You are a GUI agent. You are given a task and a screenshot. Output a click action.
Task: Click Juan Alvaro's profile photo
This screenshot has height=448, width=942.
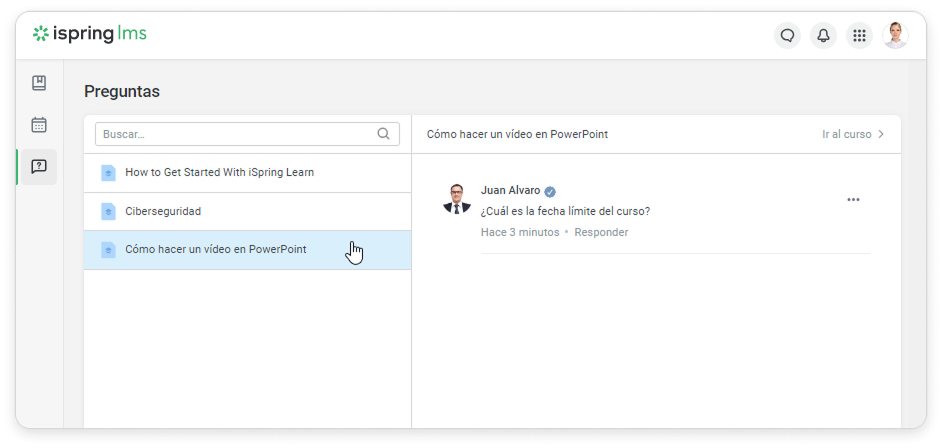[x=457, y=199]
